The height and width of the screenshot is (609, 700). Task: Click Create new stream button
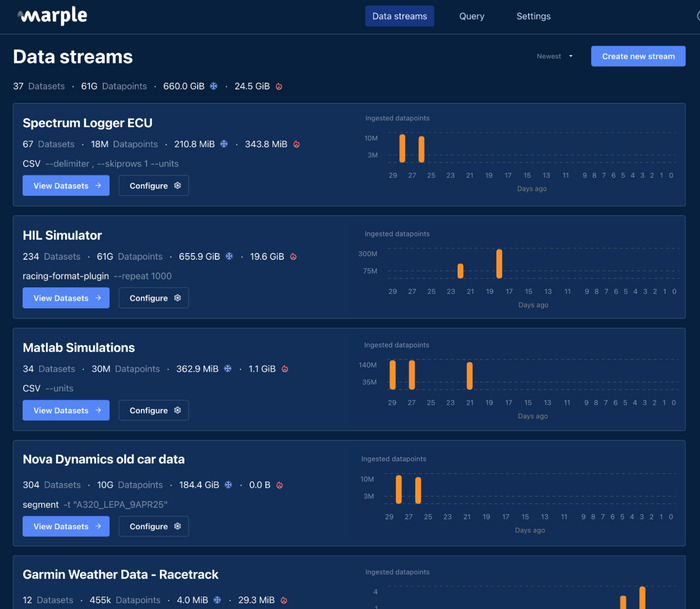(x=638, y=56)
